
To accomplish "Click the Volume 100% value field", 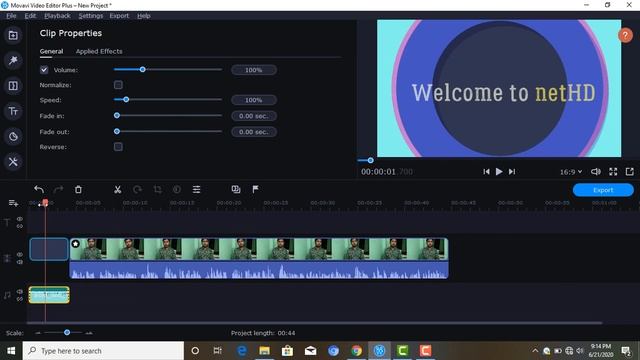I will (x=254, y=70).
